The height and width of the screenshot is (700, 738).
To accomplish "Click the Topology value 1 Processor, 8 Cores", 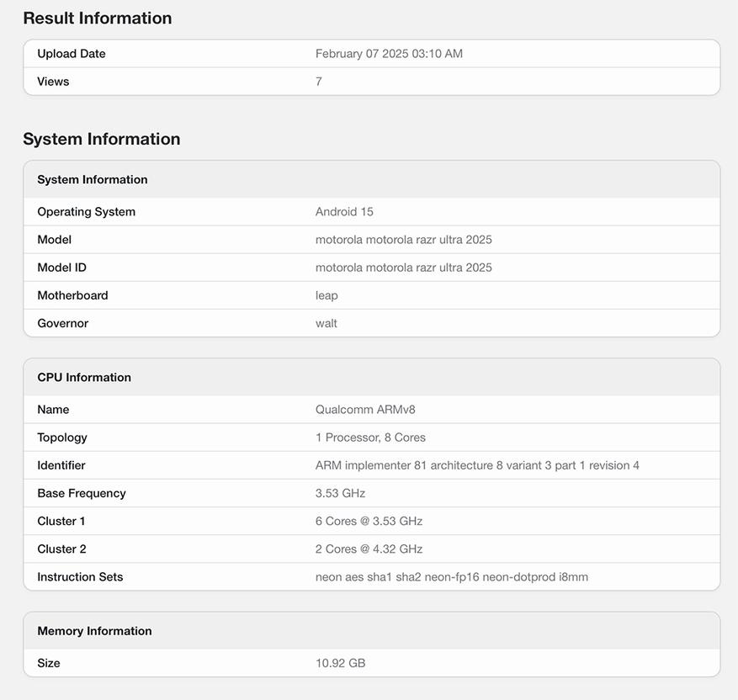I will click(370, 437).
